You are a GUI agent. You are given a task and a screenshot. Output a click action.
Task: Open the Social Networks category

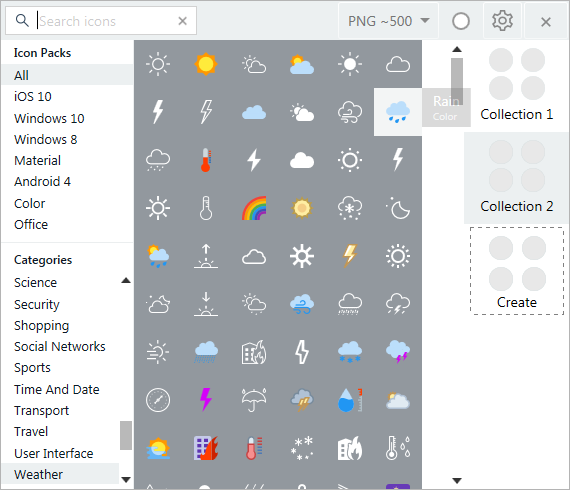coord(60,346)
